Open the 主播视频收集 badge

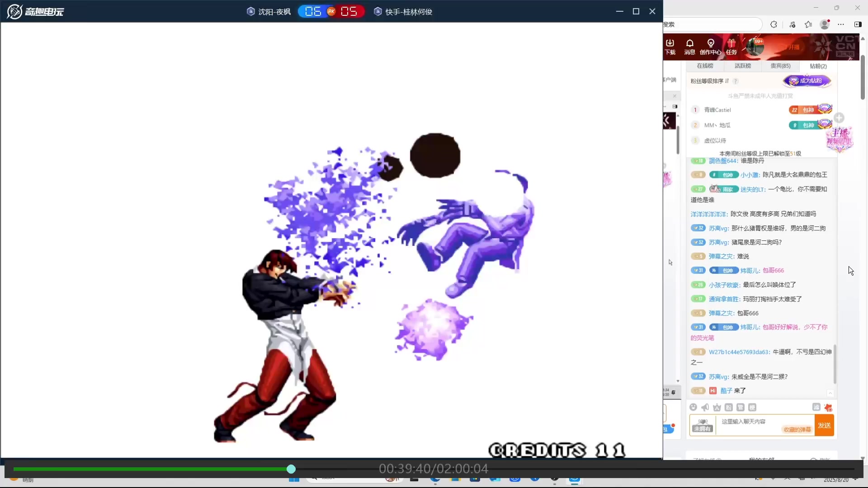tap(840, 139)
